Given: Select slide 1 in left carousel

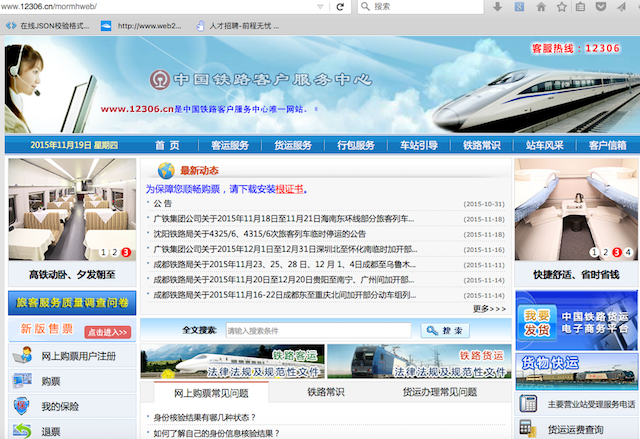Looking at the screenshot, I should coord(104,253).
